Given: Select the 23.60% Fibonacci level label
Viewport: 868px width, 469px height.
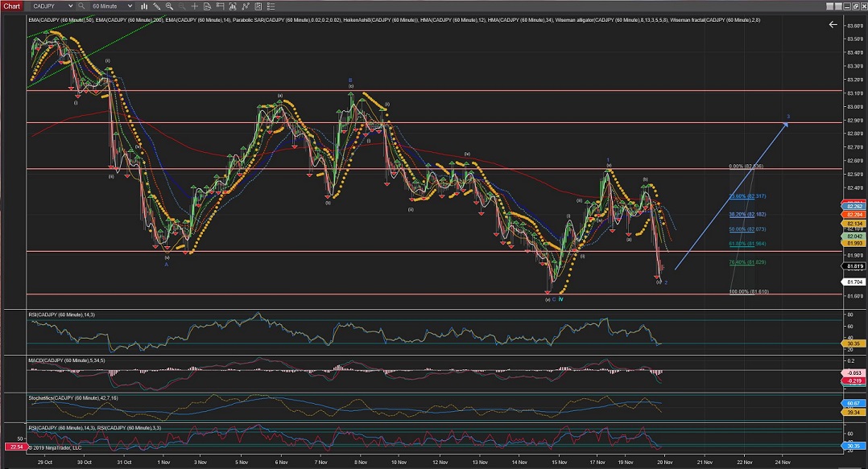Looking at the screenshot, I should [747, 196].
